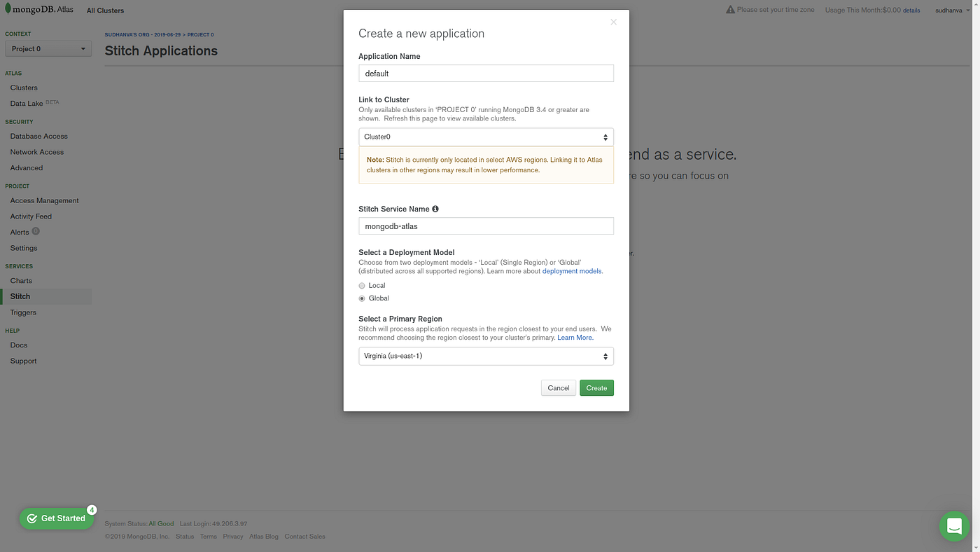Open the Cluster0 selection dropdown
This screenshot has height=552, width=980.
(x=486, y=137)
